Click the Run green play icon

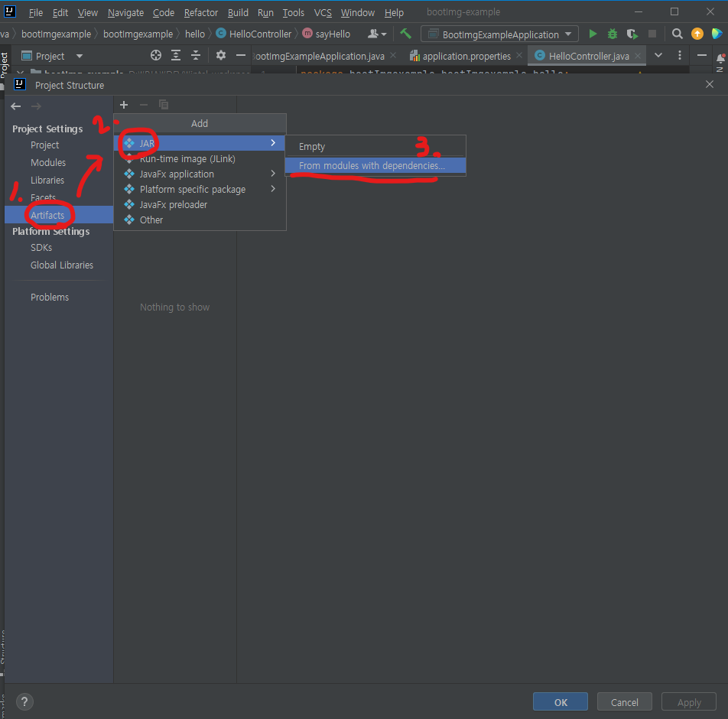click(593, 34)
